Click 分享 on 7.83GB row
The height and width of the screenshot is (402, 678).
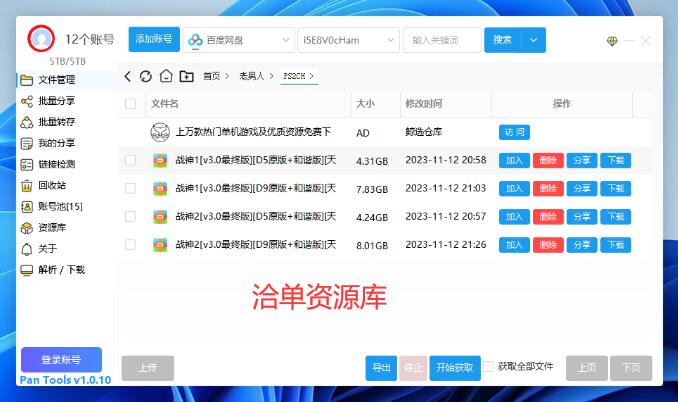click(582, 188)
